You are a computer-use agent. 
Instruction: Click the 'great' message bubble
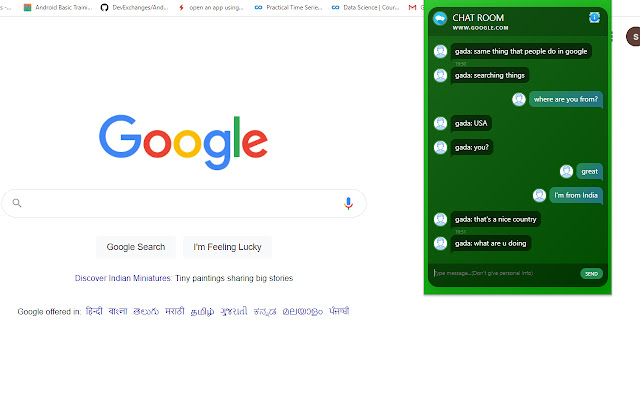(x=589, y=171)
